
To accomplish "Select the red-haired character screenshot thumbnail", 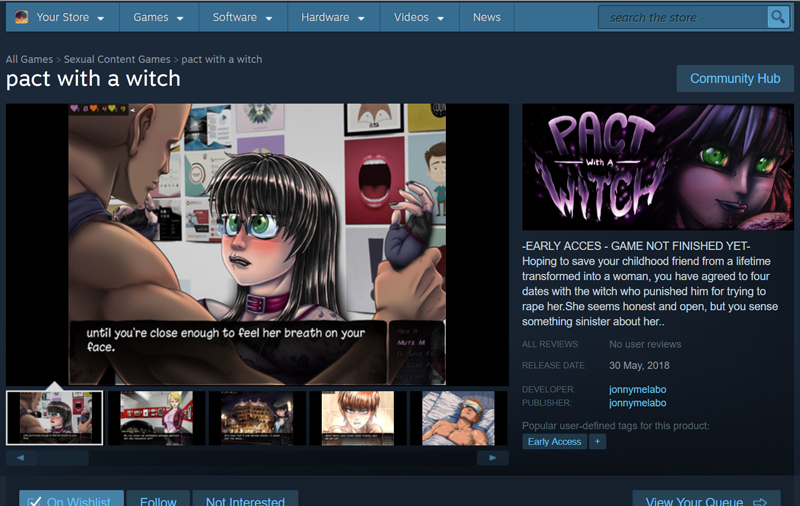I will tap(358, 418).
